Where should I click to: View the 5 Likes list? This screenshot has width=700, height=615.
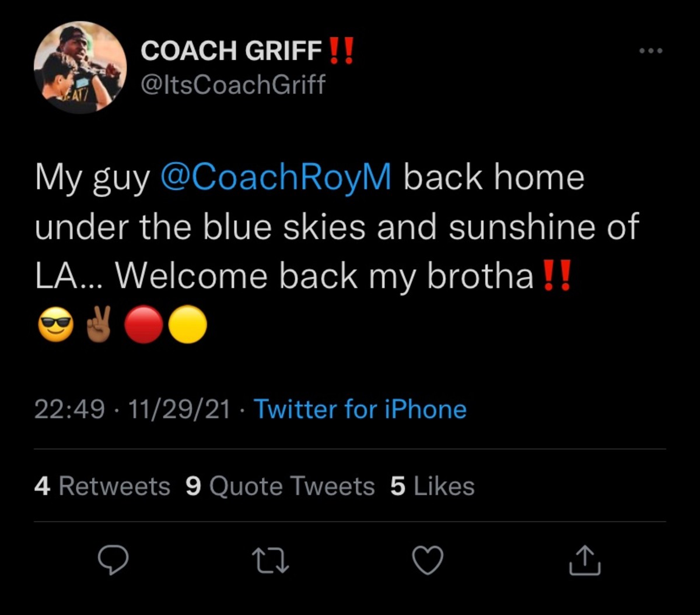click(432, 486)
